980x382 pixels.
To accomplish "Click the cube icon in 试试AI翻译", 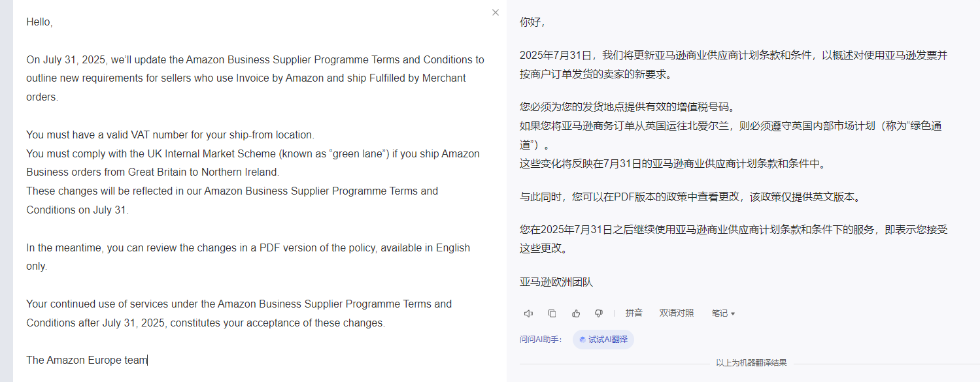I will click(x=582, y=340).
